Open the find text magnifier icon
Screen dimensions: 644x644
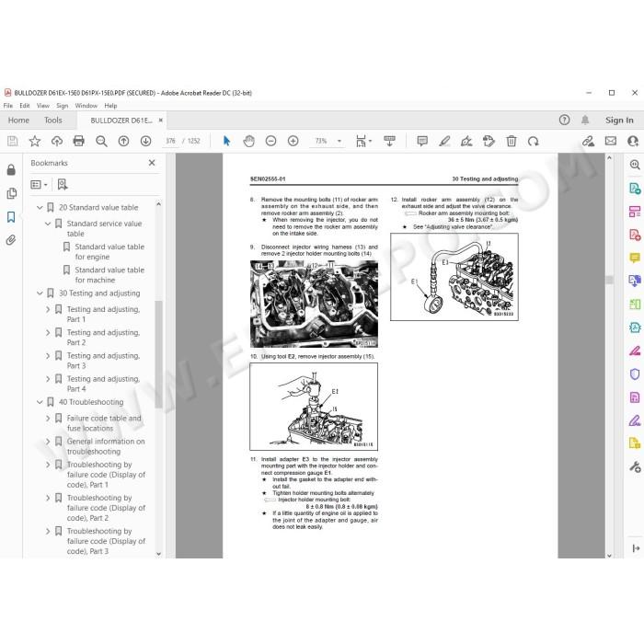tap(101, 142)
